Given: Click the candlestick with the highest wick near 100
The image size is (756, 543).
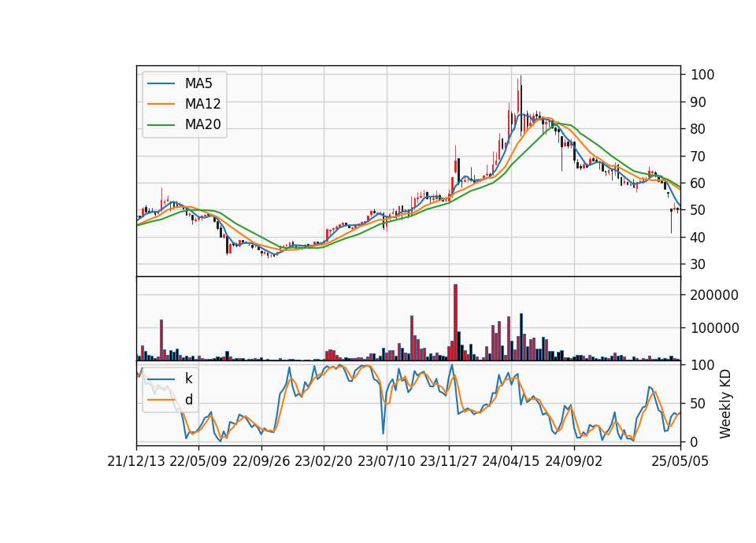Looking at the screenshot, I should click(521, 104).
